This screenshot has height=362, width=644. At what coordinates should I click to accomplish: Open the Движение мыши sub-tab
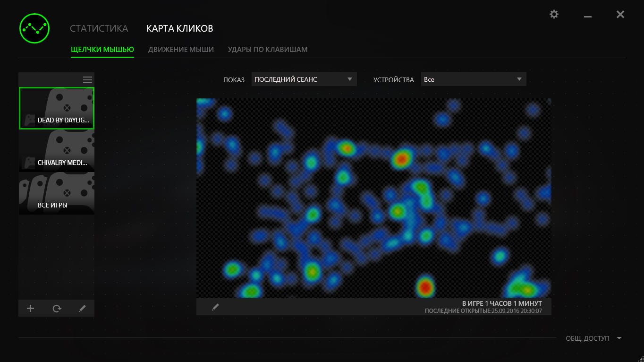click(x=181, y=49)
